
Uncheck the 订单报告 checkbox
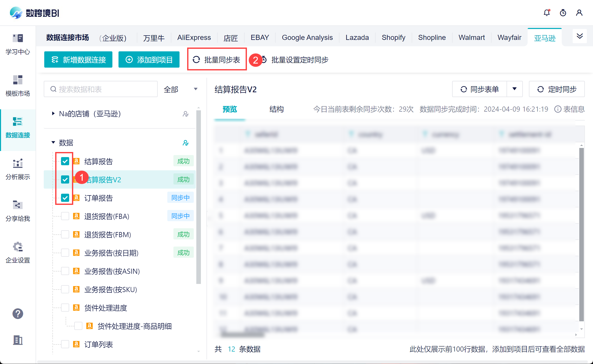click(65, 198)
